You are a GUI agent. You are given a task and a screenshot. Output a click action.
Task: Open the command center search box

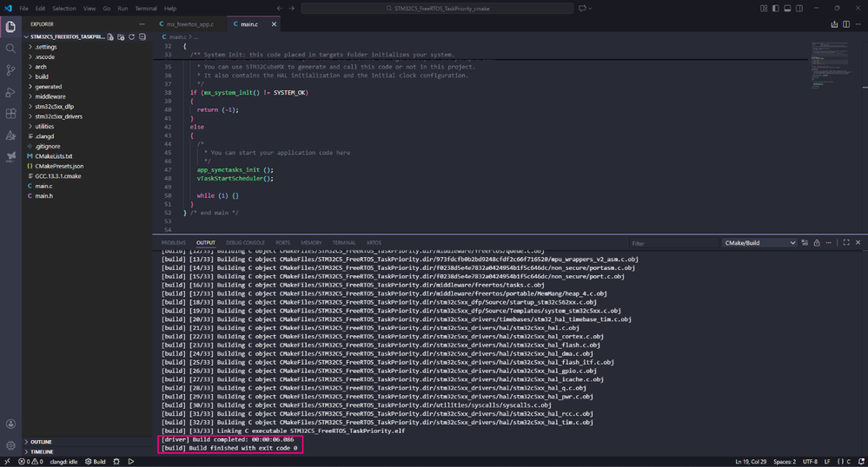tap(437, 9)
